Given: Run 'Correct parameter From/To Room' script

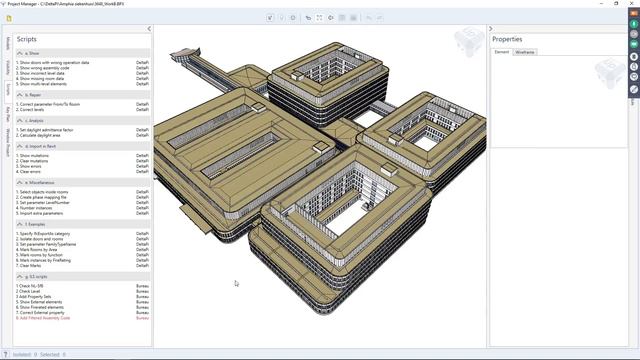Looking at the screenshot, I should (48, 104).
